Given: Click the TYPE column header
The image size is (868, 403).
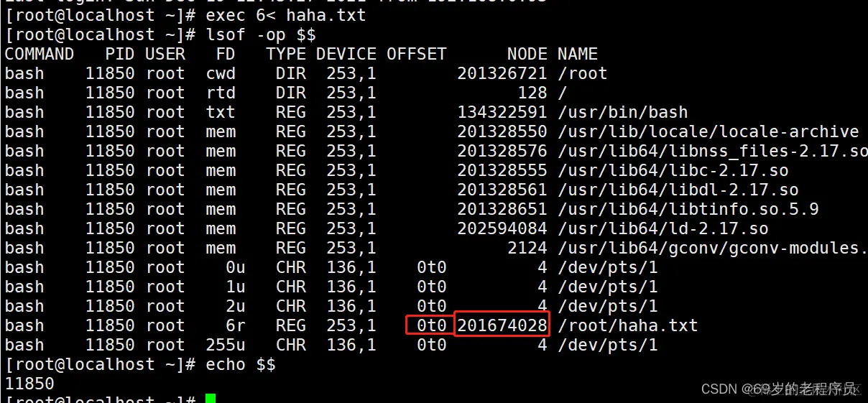Looking at the screenshot, I should 286,54.
